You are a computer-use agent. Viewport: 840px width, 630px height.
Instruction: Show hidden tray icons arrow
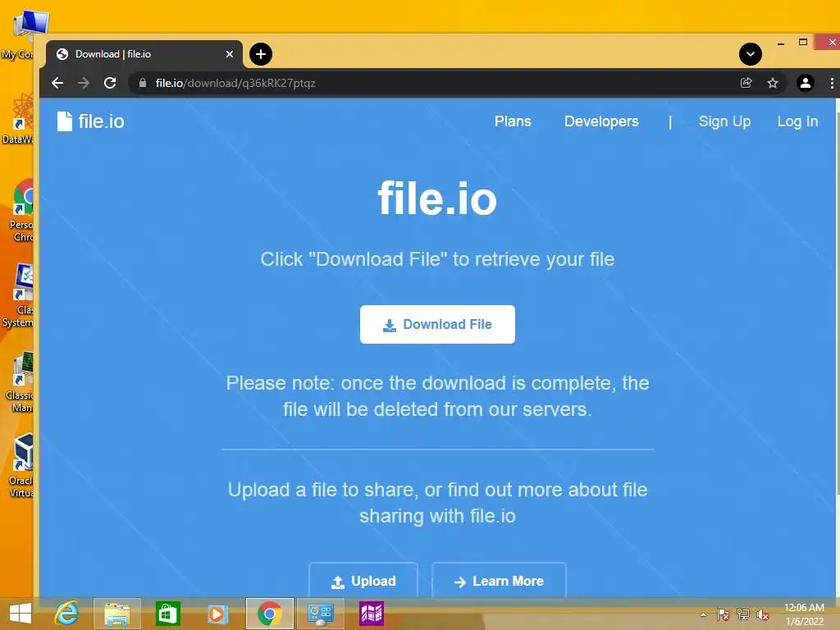703,614
